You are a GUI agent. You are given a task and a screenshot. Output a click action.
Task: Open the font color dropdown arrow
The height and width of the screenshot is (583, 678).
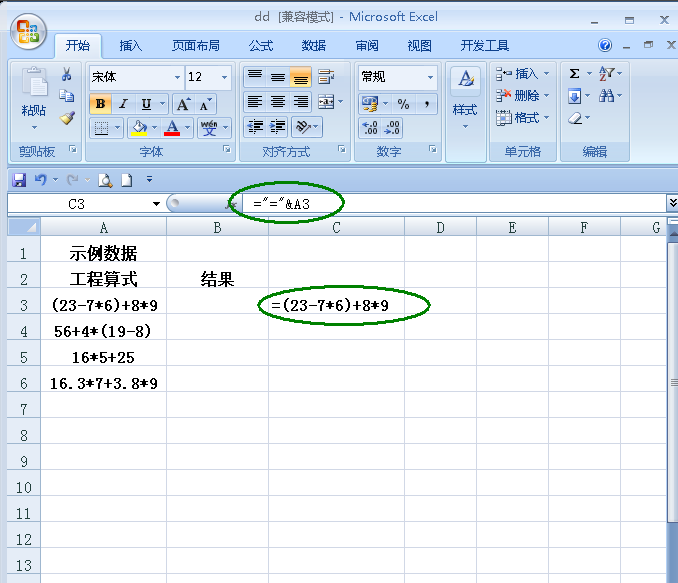pos(188,128)
